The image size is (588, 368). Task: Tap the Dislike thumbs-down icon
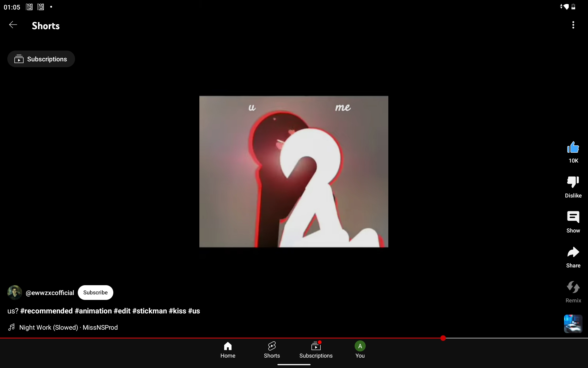coord(573,182)
